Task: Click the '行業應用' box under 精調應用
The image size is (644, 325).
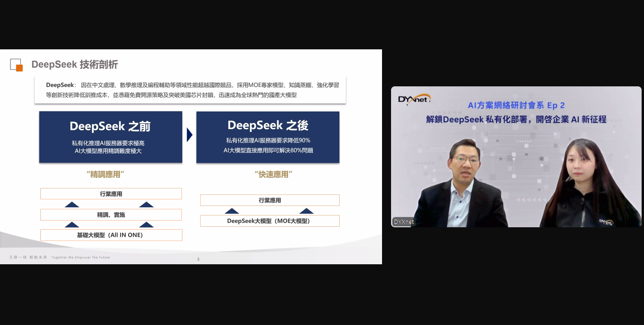Action: [x=111, y=194]
